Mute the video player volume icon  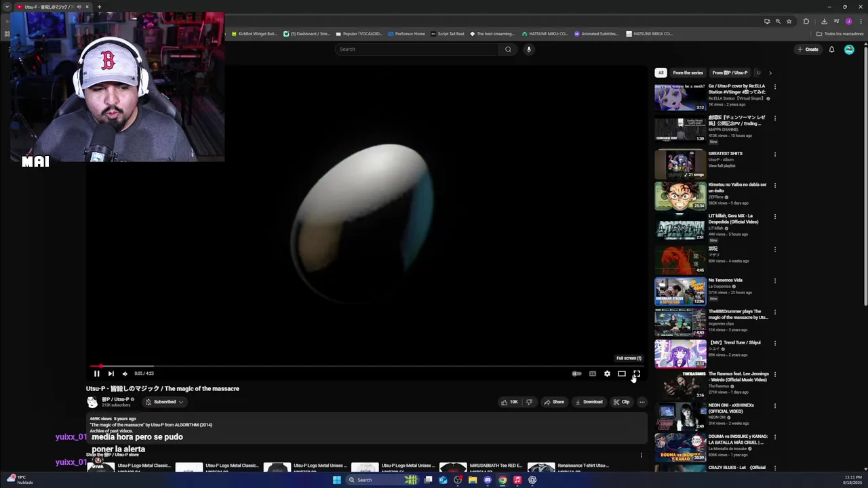point(125,373)
